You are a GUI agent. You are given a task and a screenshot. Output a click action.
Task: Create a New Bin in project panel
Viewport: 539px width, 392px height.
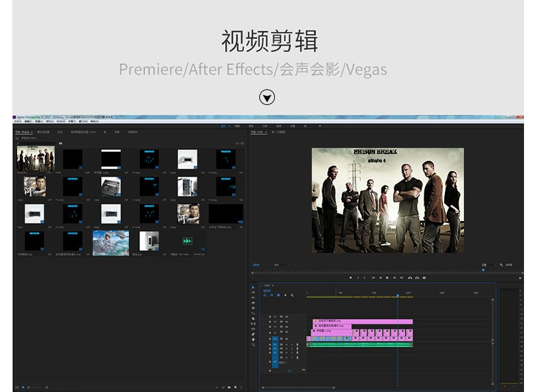click(x=229, y=387)
